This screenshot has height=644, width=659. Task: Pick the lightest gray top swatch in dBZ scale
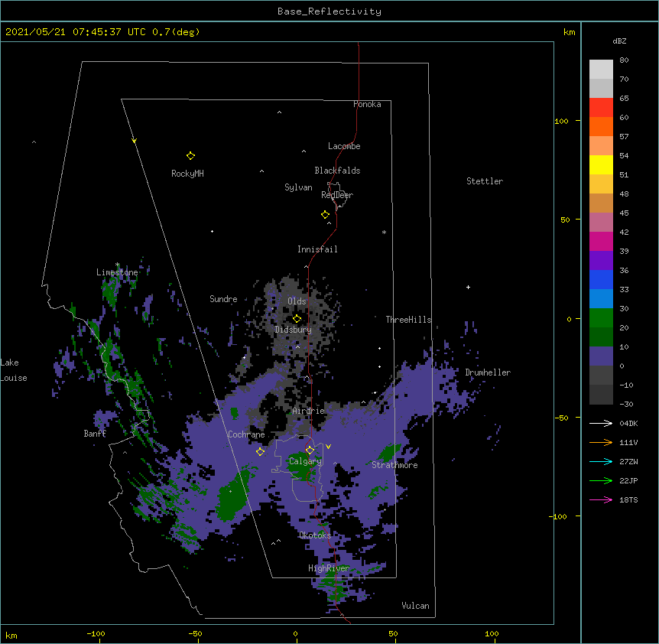coord(601,69)
